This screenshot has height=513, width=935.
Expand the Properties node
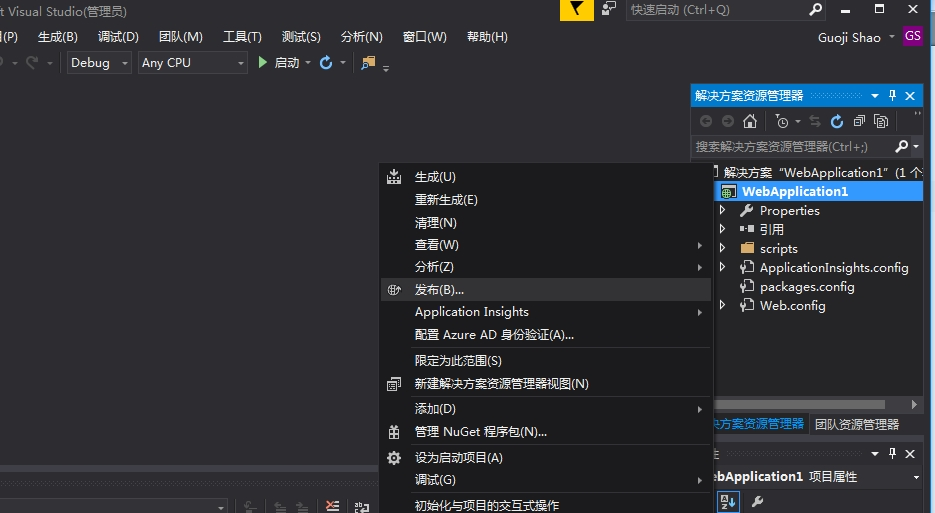[722, 210]
